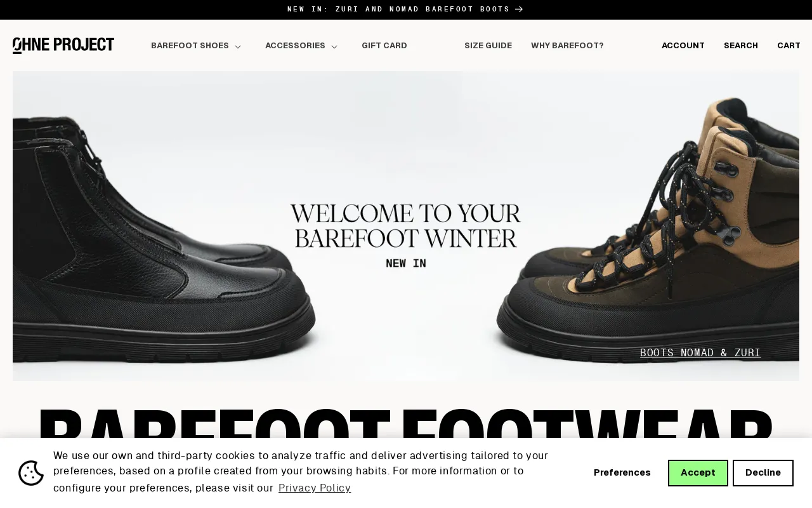Click the cookie icon in the banner

[x=31, y=473]
